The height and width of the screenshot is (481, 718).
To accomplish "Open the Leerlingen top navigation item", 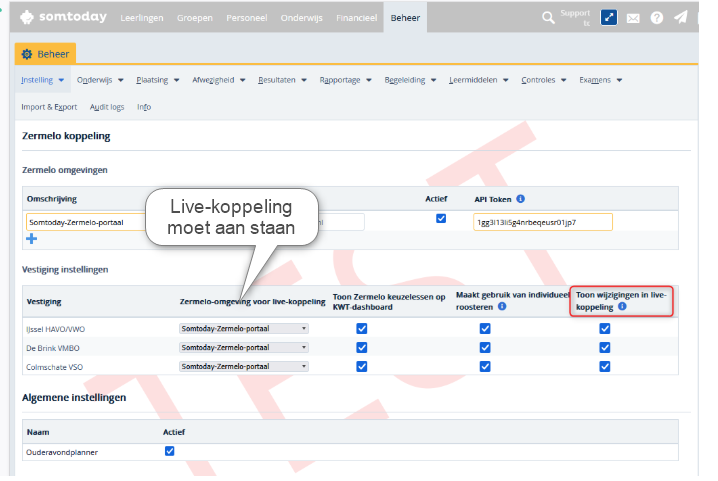I will click(x=142, y=18).
